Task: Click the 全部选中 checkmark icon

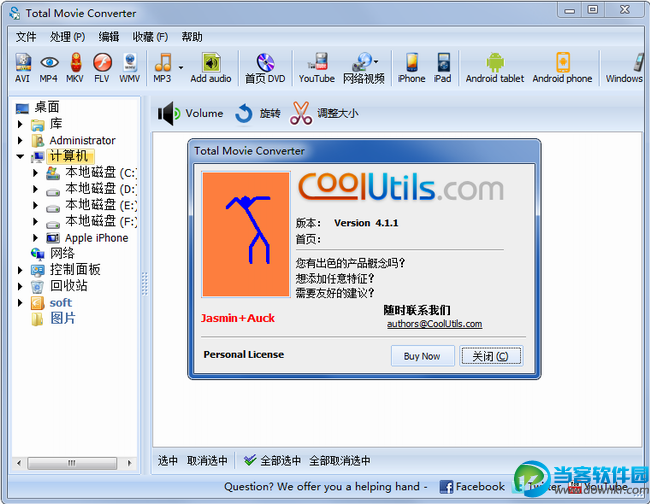Action: 250,460
